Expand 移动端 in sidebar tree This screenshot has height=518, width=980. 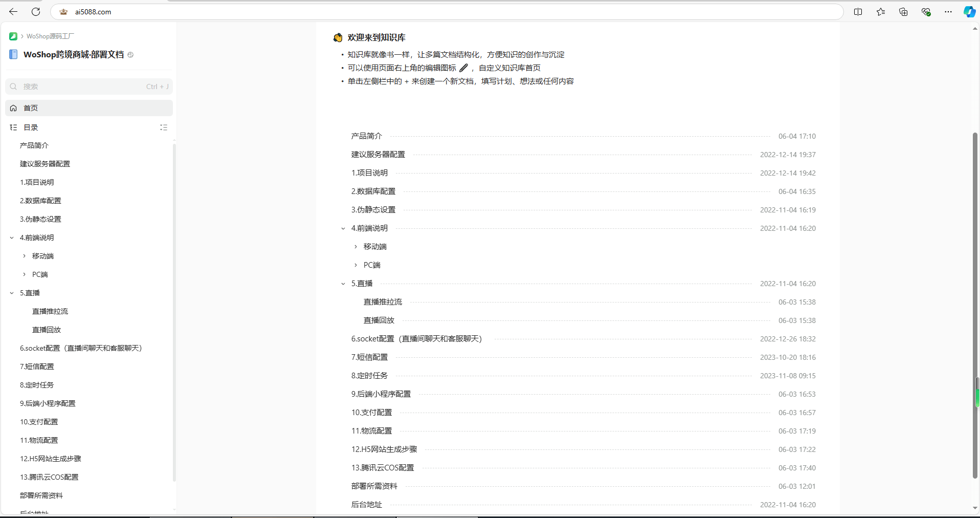point(24,256)
